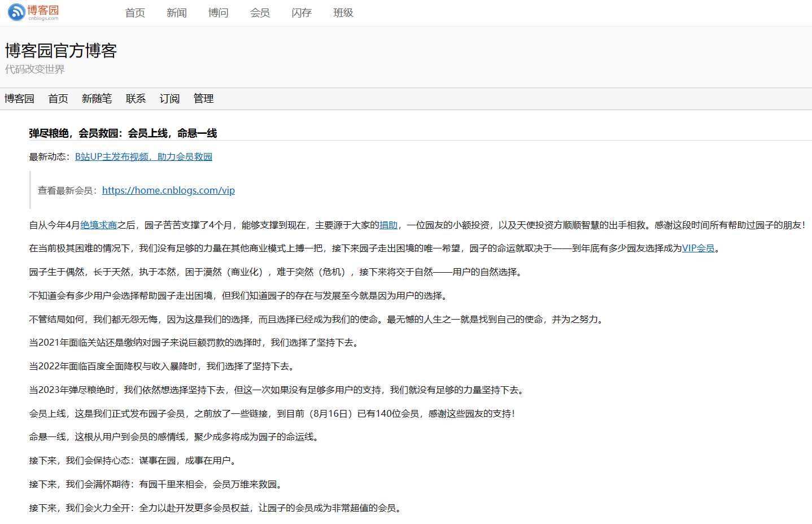Open 新随笔 to create a new post
Screen dimensions: 812x524
pos(97,99)
